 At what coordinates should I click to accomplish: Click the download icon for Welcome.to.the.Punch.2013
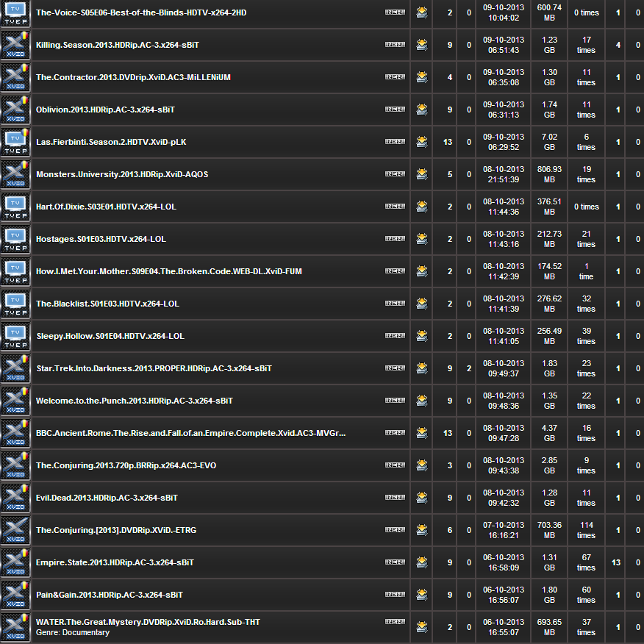pos(421,401)
